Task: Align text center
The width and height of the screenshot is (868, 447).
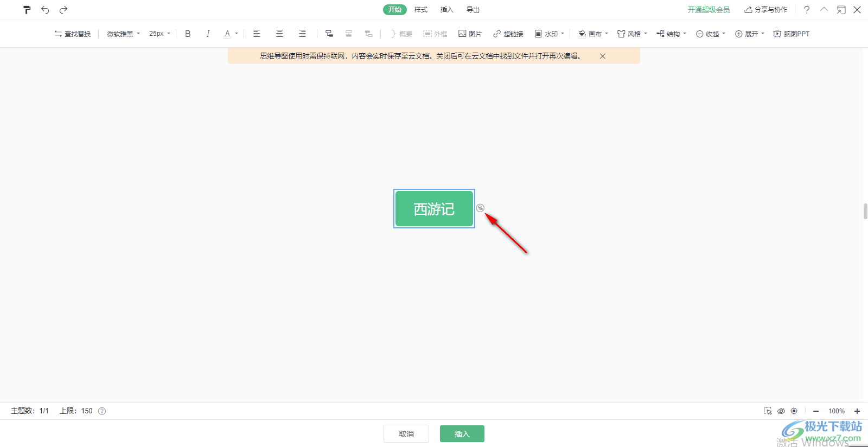Action: pyautogui.click(x=279, y=34)
